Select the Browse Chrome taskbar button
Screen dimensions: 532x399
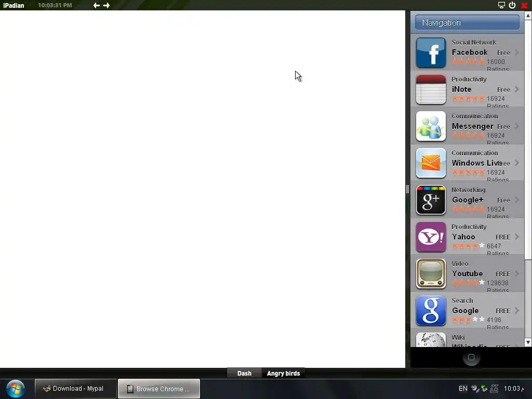pyautogui.click(x=159, y=389)
